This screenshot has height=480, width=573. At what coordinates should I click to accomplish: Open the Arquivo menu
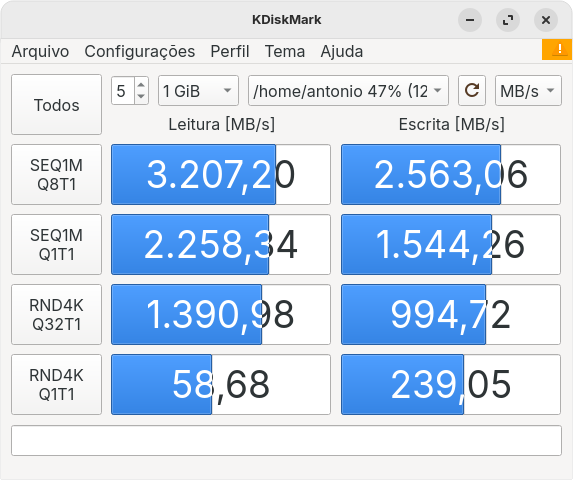[x=40, y=52]
